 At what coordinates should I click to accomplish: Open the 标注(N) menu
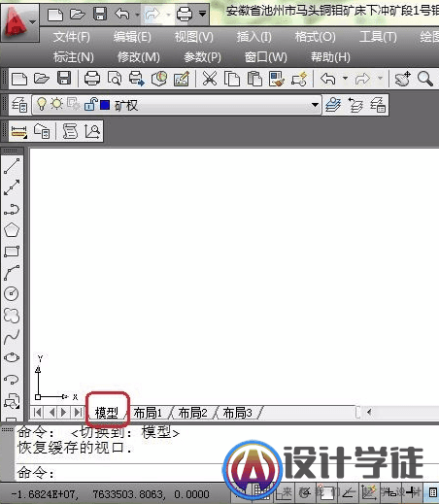(74, 57)
